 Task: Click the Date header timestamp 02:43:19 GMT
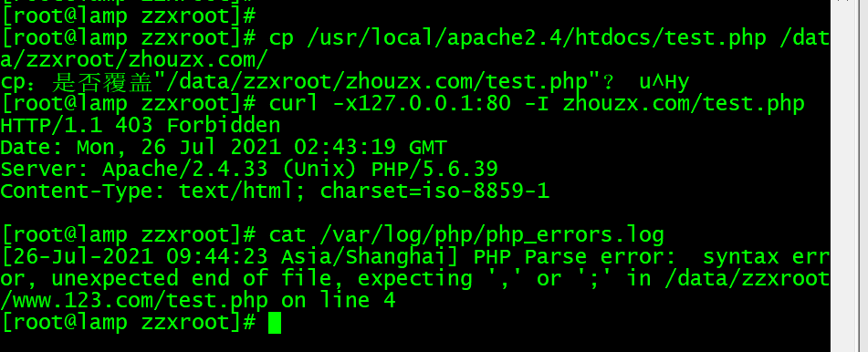[371, 148]
